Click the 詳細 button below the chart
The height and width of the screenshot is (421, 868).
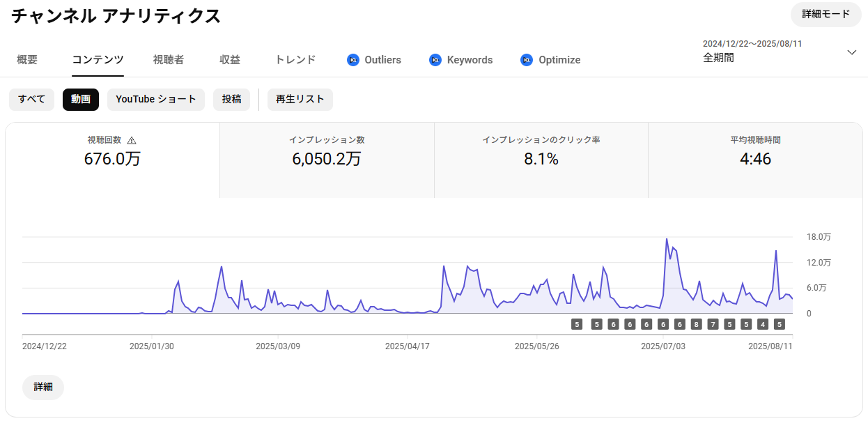(x=43, y=387)
